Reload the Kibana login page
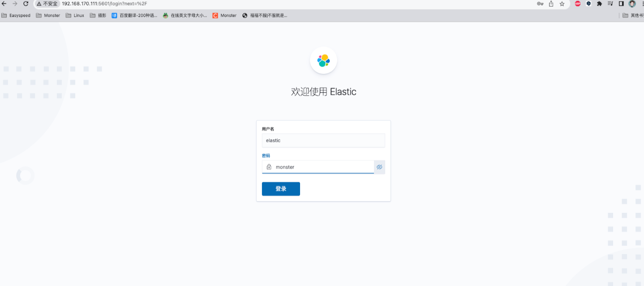644x286 pixels. coord(26,4)
